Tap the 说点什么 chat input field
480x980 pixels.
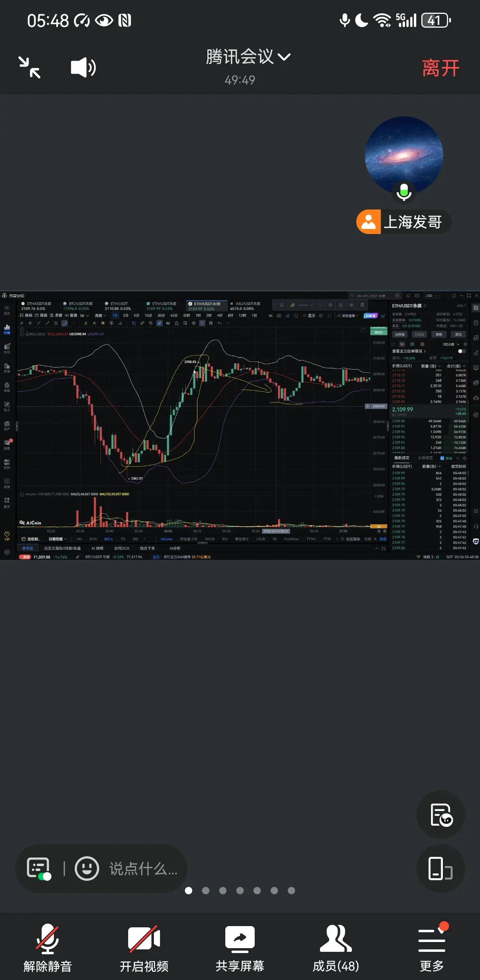143,869
